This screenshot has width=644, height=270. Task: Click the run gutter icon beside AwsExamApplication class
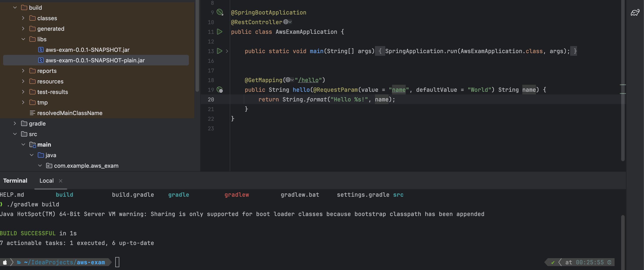(219, 32)
